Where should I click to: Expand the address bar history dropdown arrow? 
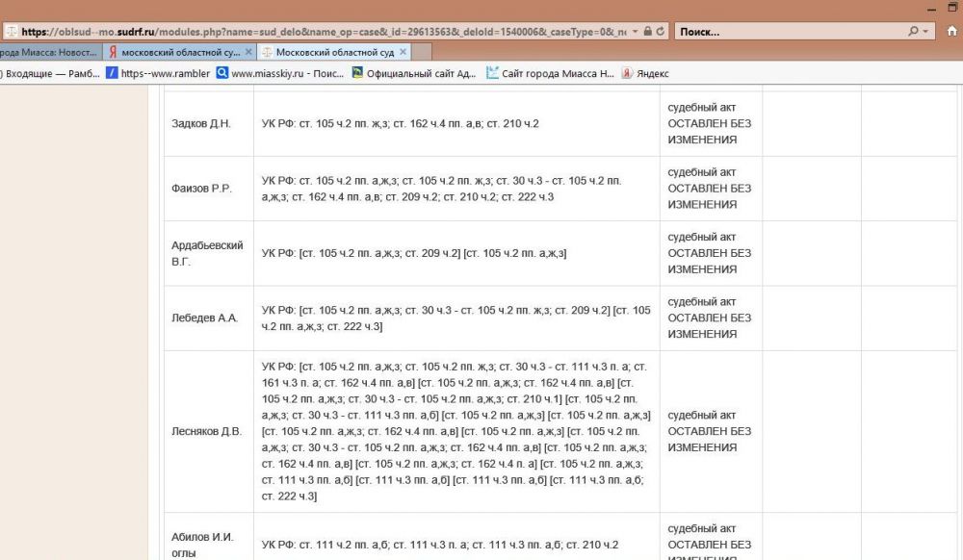pos(635,32)
